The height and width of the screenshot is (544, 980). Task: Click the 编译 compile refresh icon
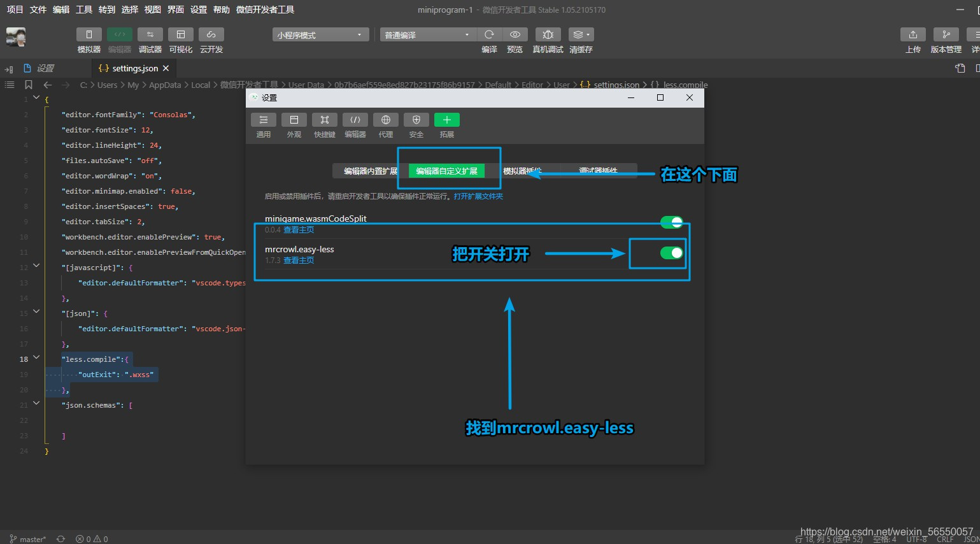[x=489, y=34]
